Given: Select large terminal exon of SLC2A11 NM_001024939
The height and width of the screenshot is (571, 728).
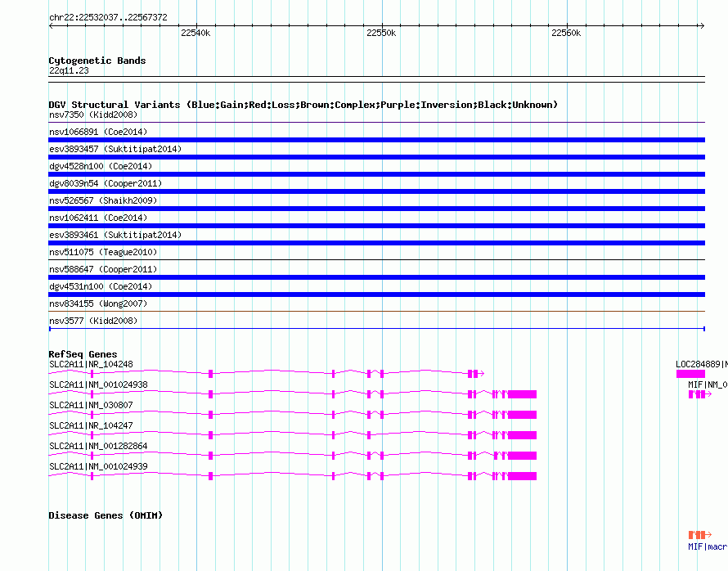Looking at the screenshot, I should (523, 476).
